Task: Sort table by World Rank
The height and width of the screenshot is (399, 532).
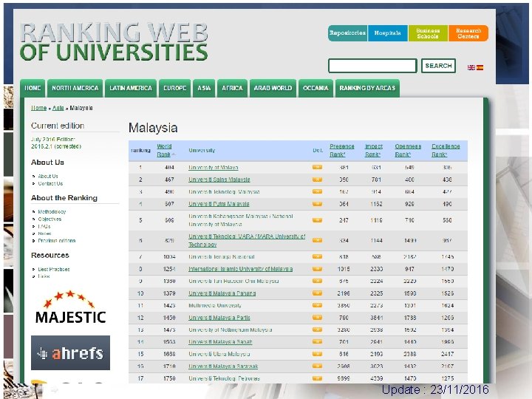Action: click(x=164, y=150)
